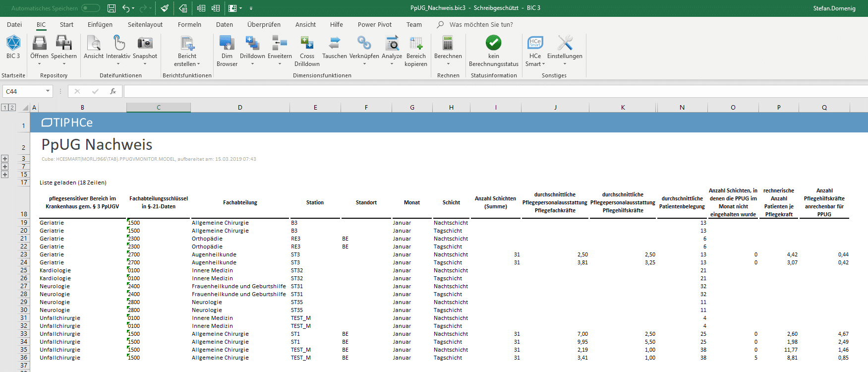Go to the Power Pivot tab
The image size is (868, 372).
tap(375, 24)
